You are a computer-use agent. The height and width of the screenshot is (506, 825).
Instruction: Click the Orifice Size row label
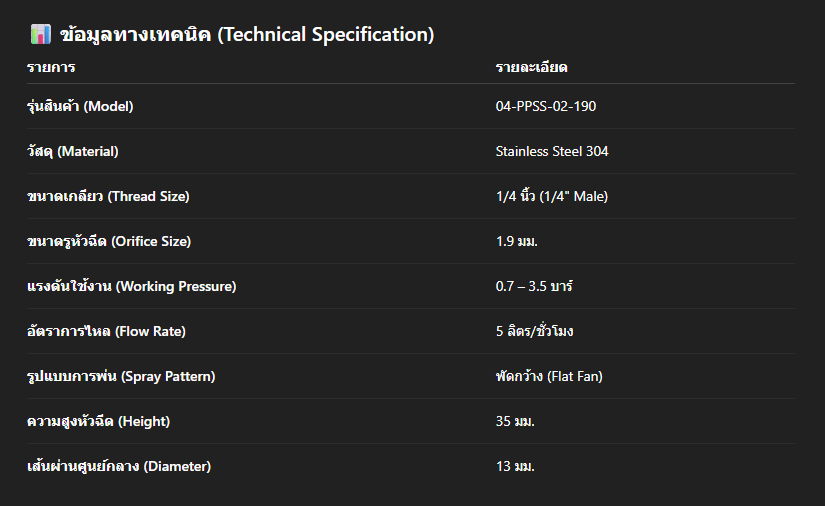click(x=109, y=241)
